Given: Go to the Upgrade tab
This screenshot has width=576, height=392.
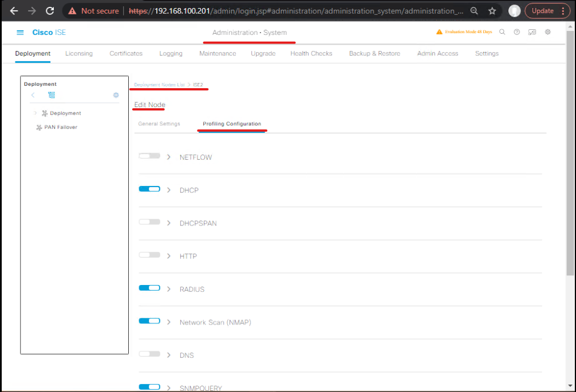Looking at the screenshot, I should point(263,54).
